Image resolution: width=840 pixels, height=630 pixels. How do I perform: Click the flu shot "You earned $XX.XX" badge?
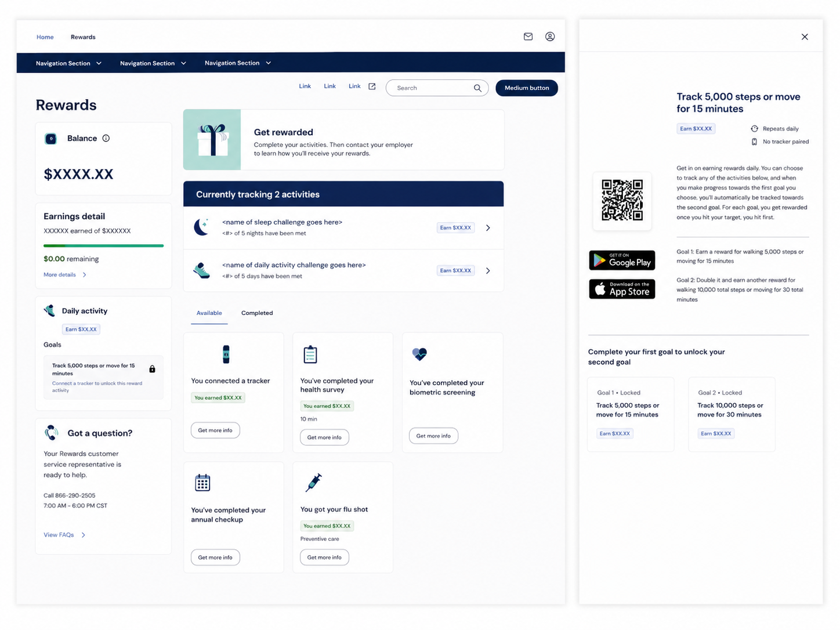[x=327, y=526]
